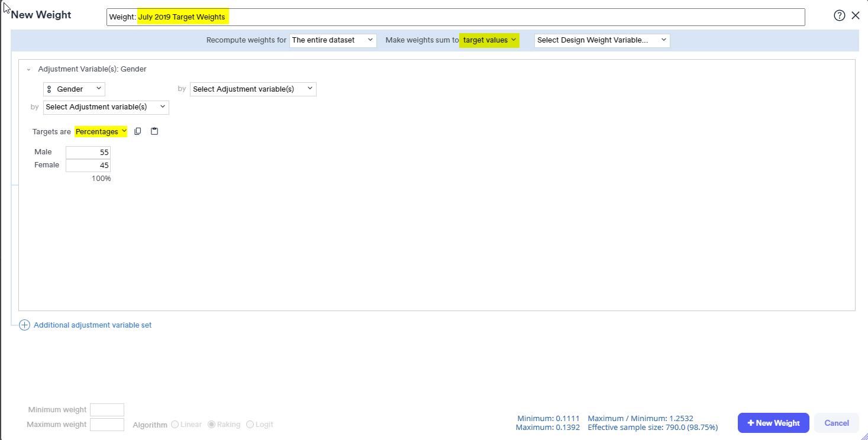Collapse the Adjustment Variable(s): Gender section
Viewport: 868px width, 440px height.
(28, 69)
